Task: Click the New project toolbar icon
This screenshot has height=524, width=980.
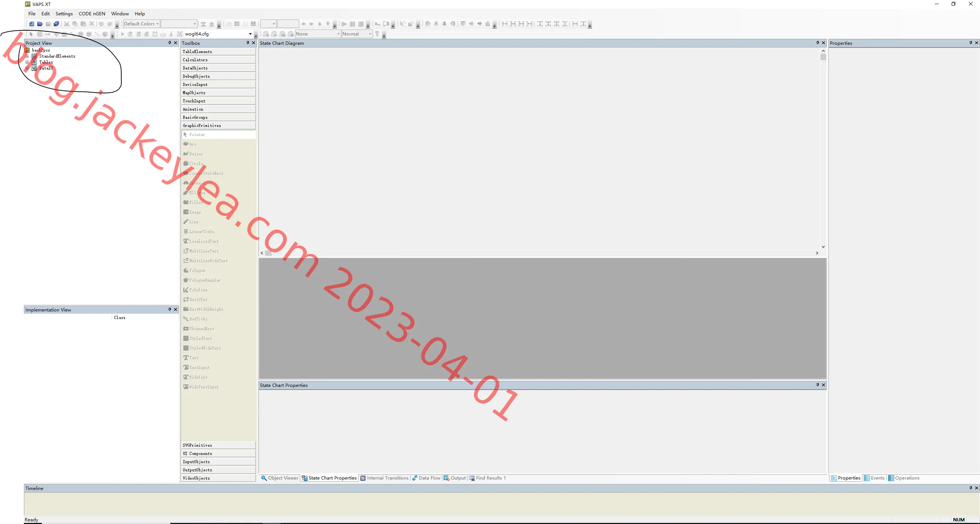Action: (32, 24)
